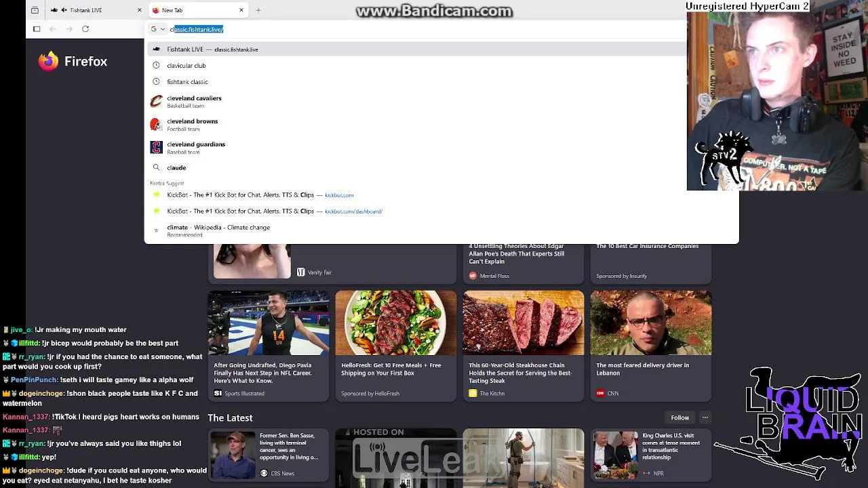Toggle the sidebar icon in toolbar
868x488 pixels.
(37, 29)
